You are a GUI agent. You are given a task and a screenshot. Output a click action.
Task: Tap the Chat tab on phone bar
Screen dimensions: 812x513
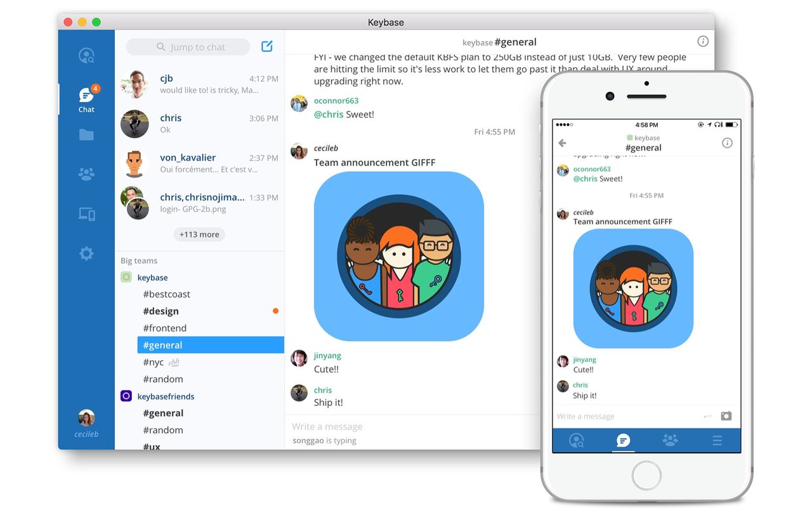(623, 440)
